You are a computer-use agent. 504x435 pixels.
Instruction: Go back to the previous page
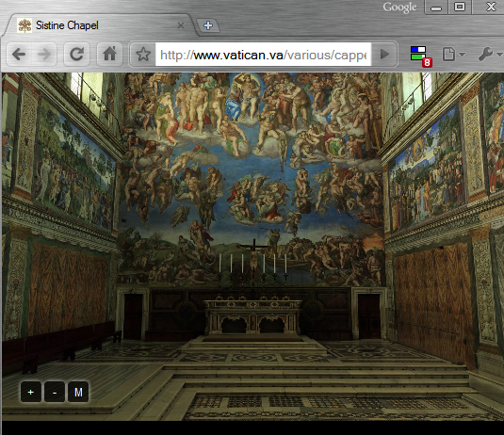pyautogui.click(x=19, y=54)
